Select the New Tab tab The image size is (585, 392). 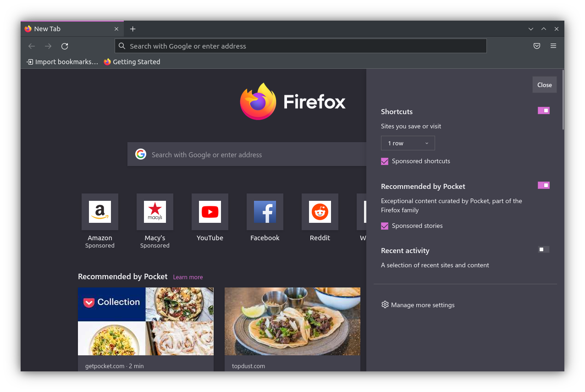tap(72, 29)
